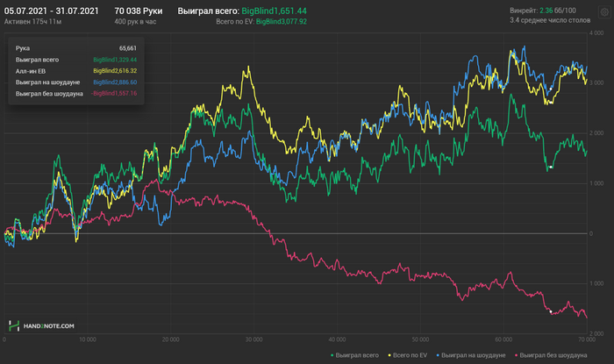Viewport: 614px width, 364px height.
Task: Click the "Винрейт: 2.36 бб/100" text
Action: (x=543, y=11)
